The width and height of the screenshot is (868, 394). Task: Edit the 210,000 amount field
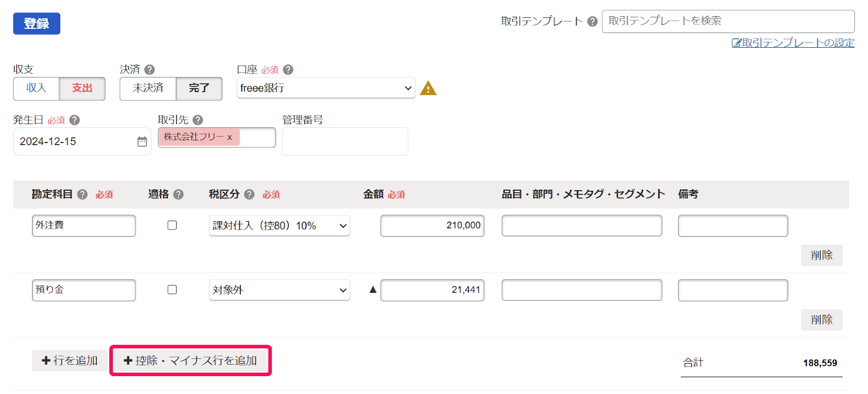(x=432, y=225)
